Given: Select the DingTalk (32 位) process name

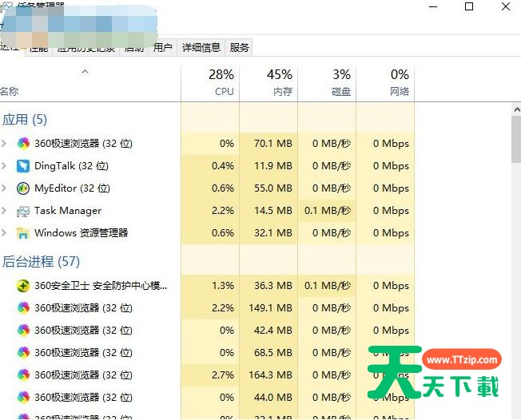Looking at the screenshot, I should 71,165.
